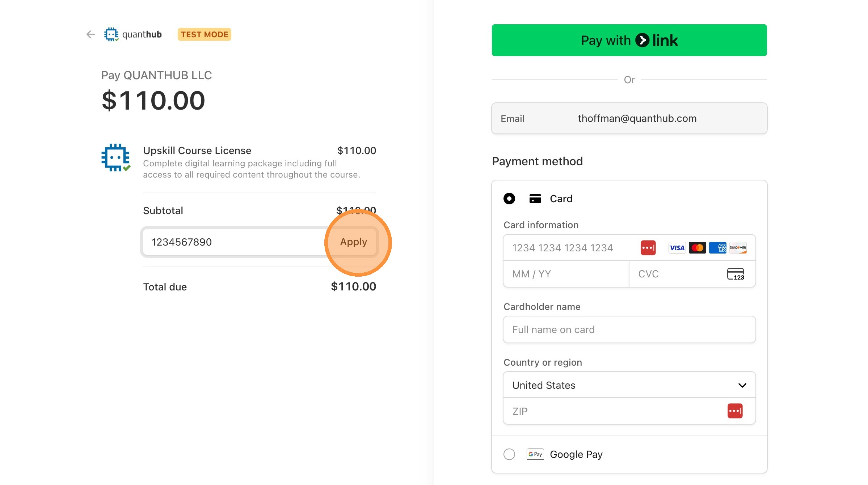Click the CVC hint card icon
This screenshot has width=868, height=485.
(736, 274)
